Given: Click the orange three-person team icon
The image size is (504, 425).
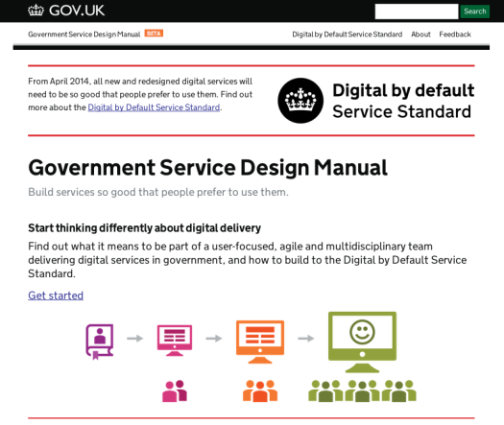Looking at the screenshot, I should pyautogui.click(x=260, y=391).
